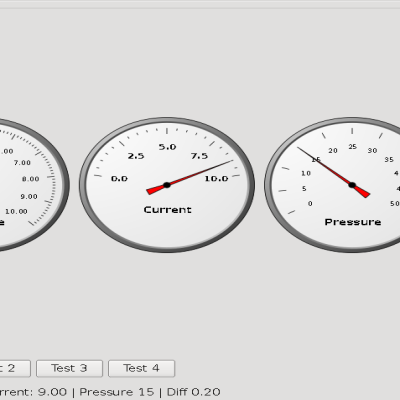Click the partially visible Test 2 button
The width and height of the screenshot is (400, 400).
[x=15, y=368]
